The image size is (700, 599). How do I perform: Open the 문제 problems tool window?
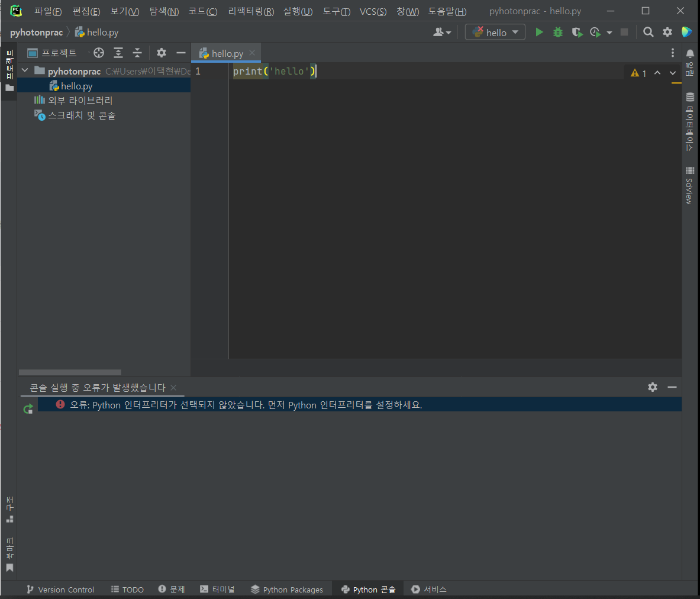pos(172,590)
